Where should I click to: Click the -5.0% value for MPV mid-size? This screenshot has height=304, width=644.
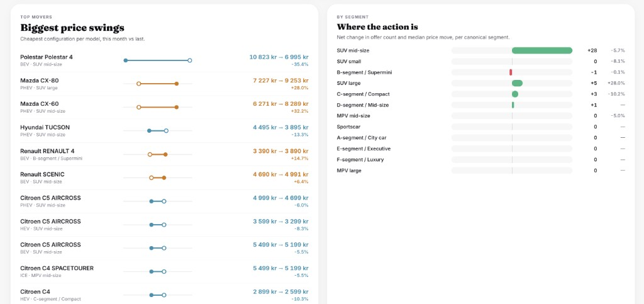618,116
